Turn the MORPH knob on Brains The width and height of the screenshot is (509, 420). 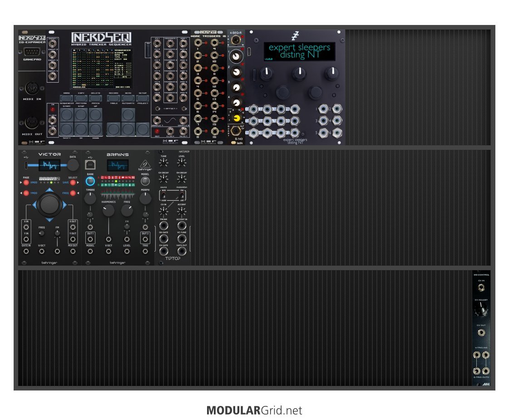pyautogui.click(x=145, y=198)
